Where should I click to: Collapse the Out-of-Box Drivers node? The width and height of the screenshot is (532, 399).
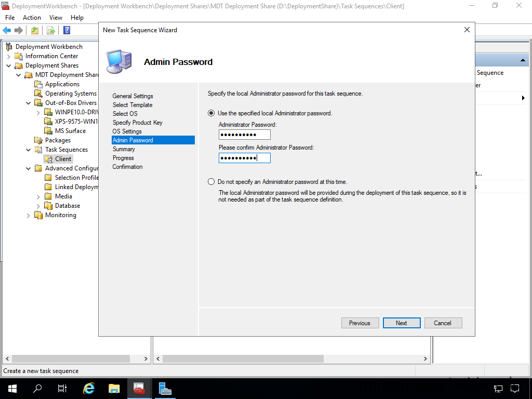[29, 103]
